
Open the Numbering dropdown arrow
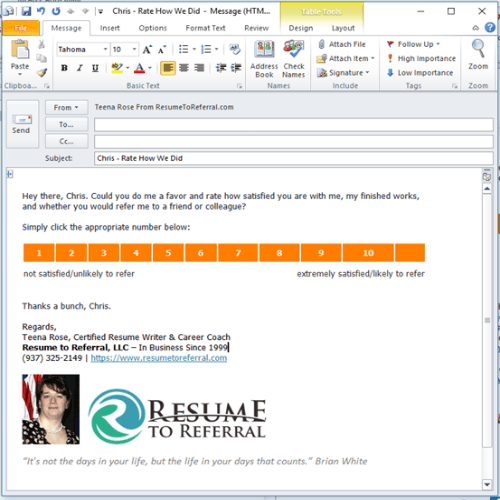point(217,49)
